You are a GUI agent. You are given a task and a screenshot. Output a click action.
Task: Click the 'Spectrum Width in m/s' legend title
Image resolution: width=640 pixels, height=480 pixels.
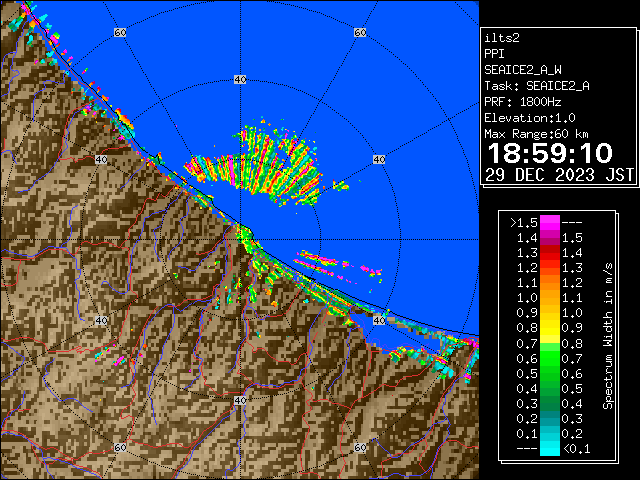[608, 336]
